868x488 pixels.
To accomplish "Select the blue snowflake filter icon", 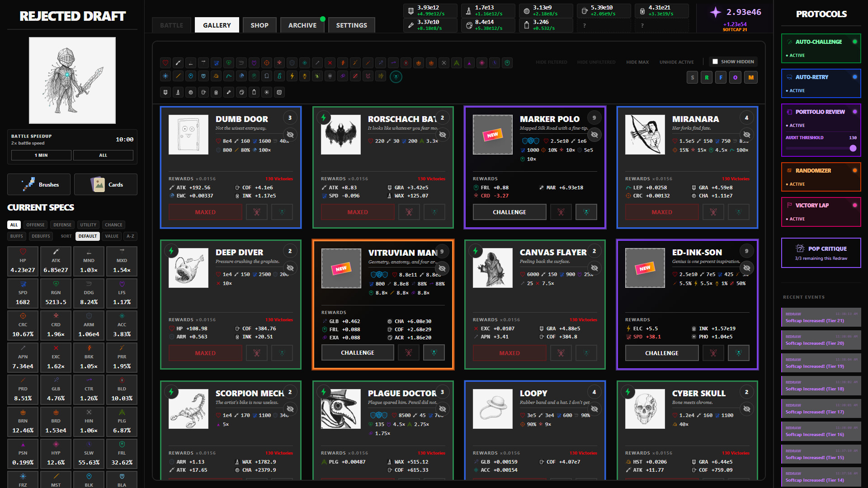I will click(165, 76).
